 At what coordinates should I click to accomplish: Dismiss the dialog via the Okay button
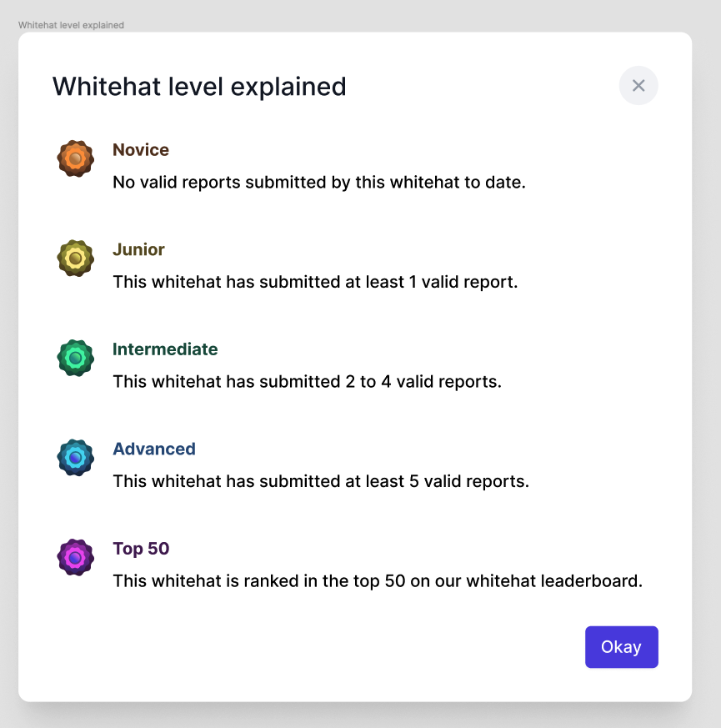[x=621, y=646]
